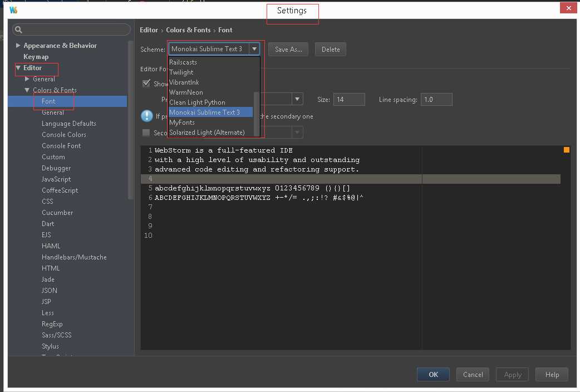Screen dimensions: 580x392
Task: Open Console Font settings
Action: (x=61, y=145)
